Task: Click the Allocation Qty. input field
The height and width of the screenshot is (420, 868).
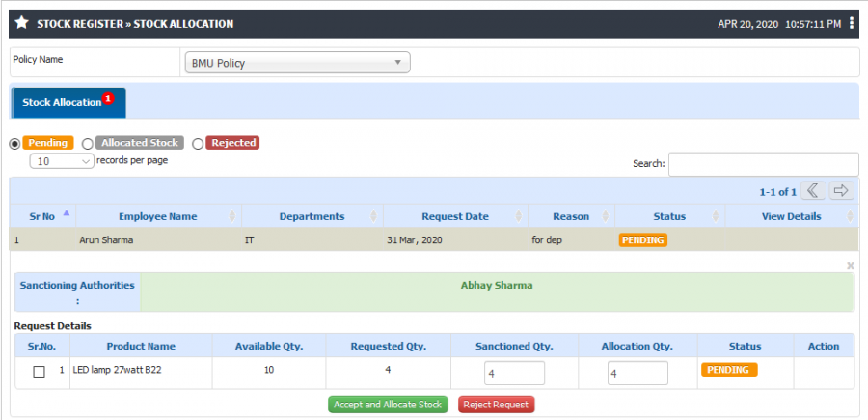Action: tap(637, 374)
